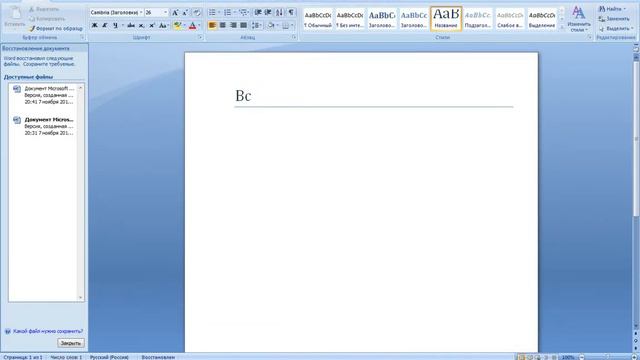
Task: Select the recovered document from 20:31
Action: pyautogui.click(x=43, y=126)
